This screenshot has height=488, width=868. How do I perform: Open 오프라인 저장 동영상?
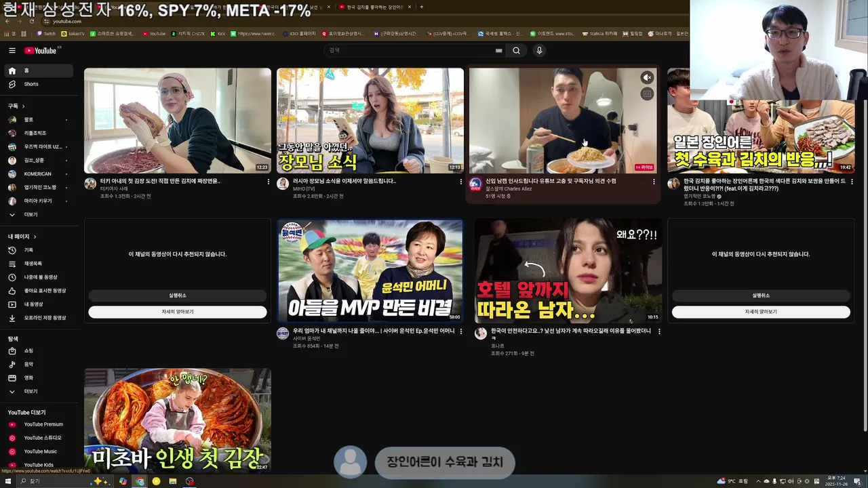pos(39,318)
